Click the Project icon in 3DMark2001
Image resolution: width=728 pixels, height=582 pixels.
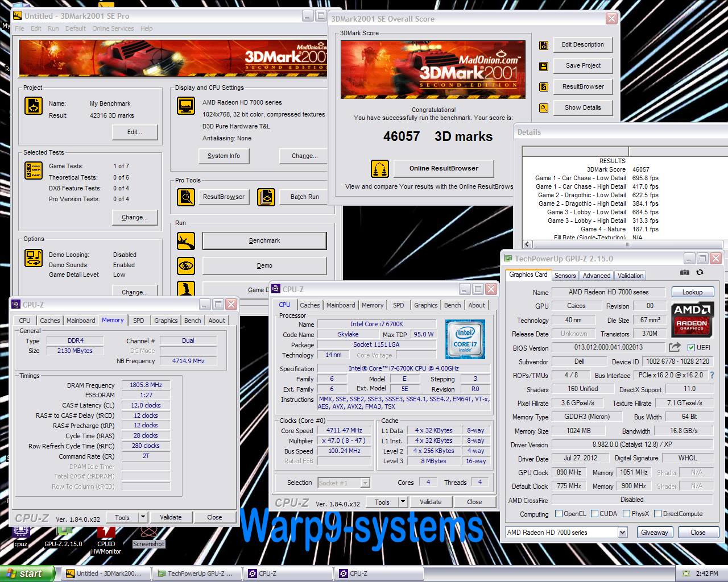tap(34, 106)
